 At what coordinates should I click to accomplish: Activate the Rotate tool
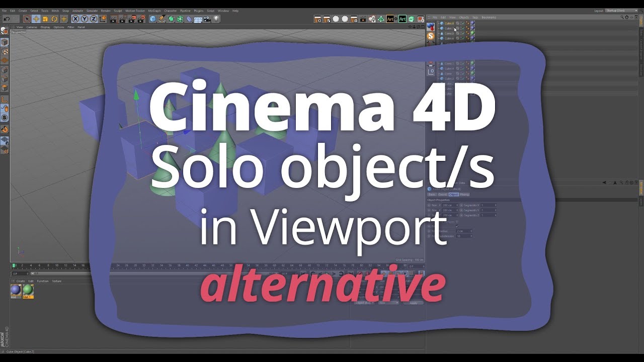pos(54,19)
